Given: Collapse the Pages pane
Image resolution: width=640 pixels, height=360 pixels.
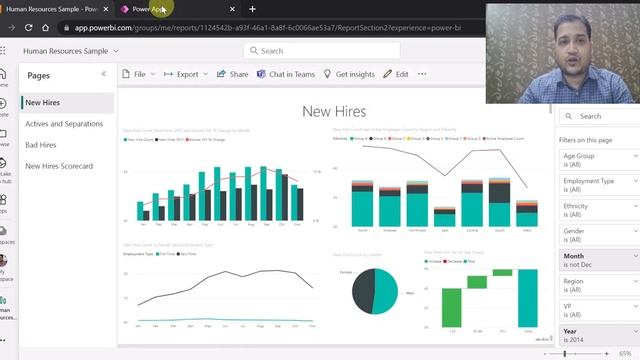Looking at the screenshot, I should [104, 74].
